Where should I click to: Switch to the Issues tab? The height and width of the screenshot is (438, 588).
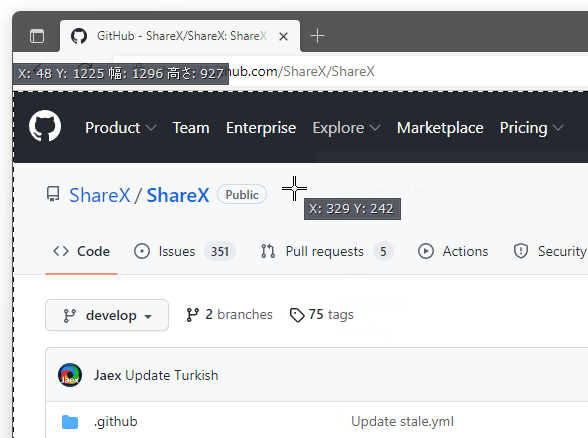point(184,251)
